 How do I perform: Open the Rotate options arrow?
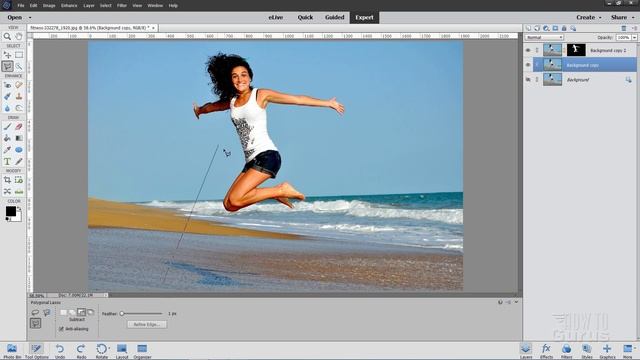click(109, 348)
